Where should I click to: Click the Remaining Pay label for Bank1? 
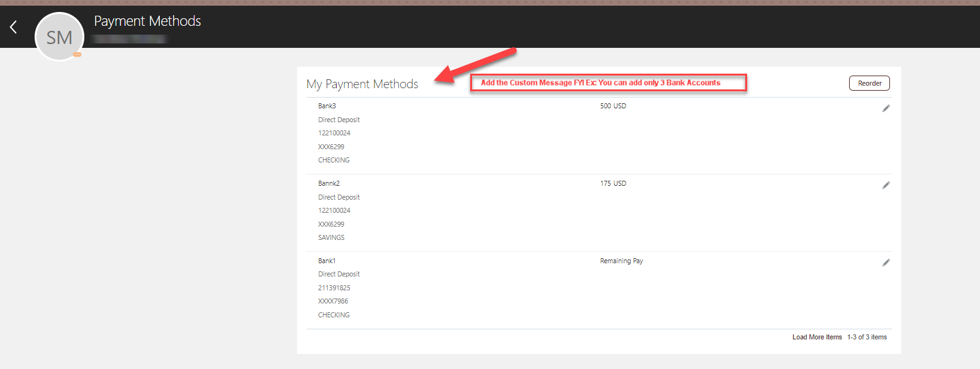tap(621, 260)
